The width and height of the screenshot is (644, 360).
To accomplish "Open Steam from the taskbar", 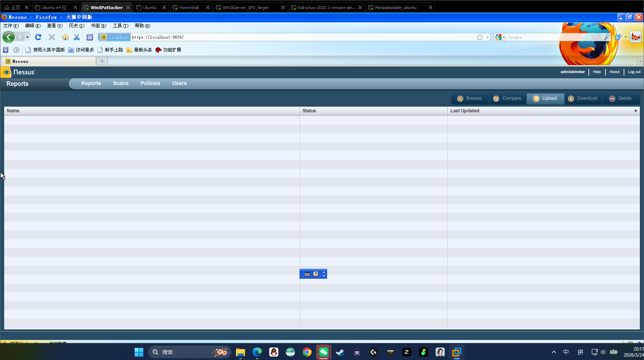I will (x=340, y=352).
